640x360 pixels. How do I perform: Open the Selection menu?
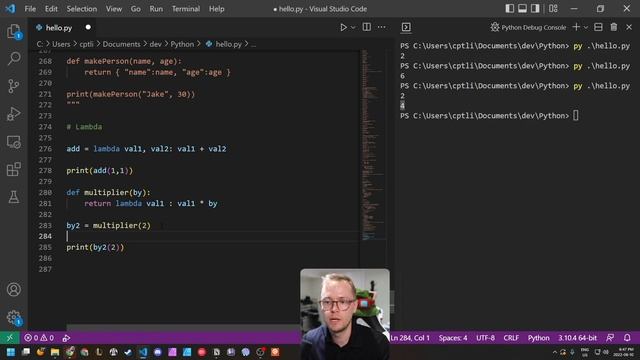[82, 9]
